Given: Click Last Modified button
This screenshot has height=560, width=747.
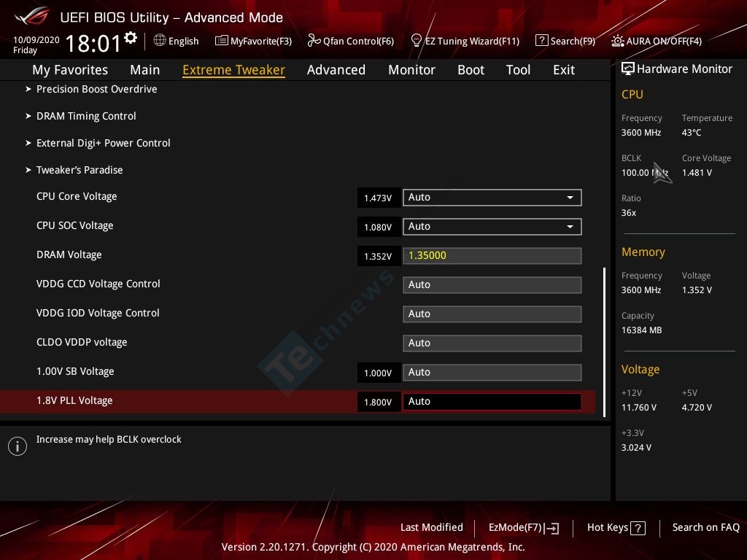Looking at the screenshot, I should tap(432, 527).
